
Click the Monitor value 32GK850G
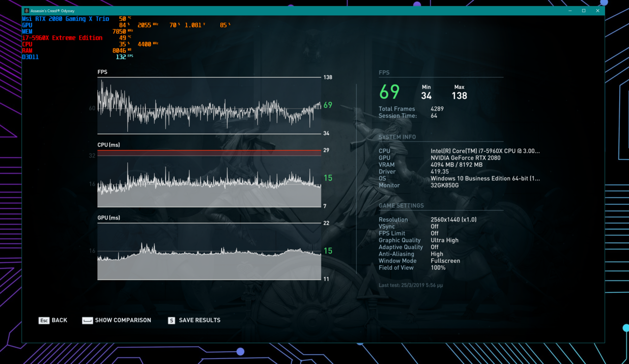point(445,186)
